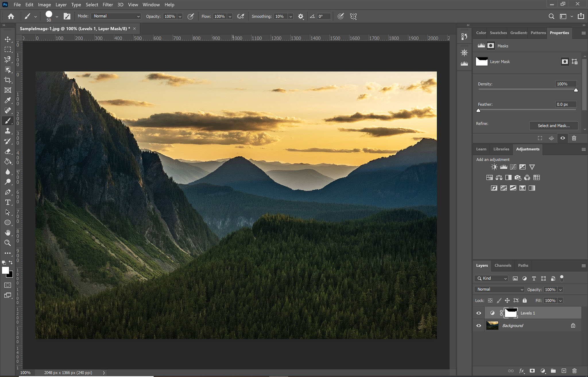Add a Curves adjustment layer

(513, 167)
